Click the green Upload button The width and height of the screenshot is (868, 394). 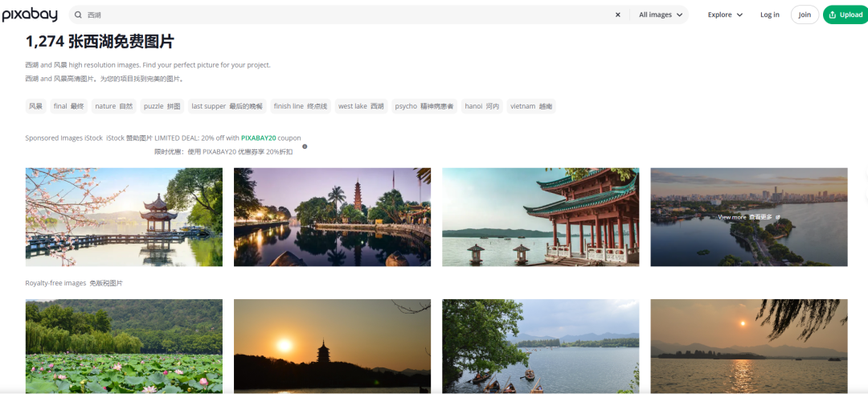pyautogui.click(x=845, y=15)
